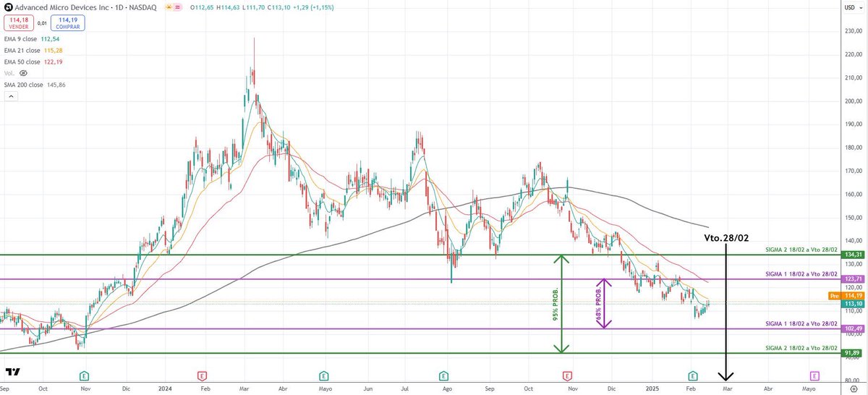Click the Jul label on the time axis
The width and height of the screenshot is (868, 395).
pos(404,388)
